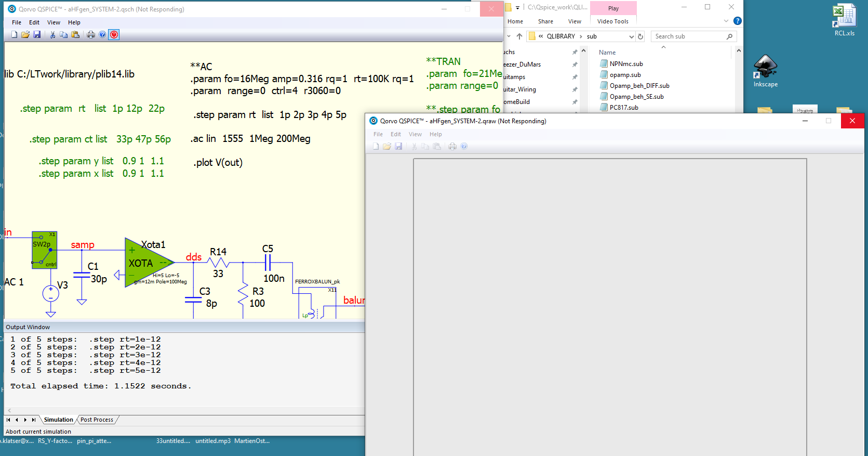The image size is (868, 456).
Task: Click Name column header in Explorer
Action: [x=607, y=53]
